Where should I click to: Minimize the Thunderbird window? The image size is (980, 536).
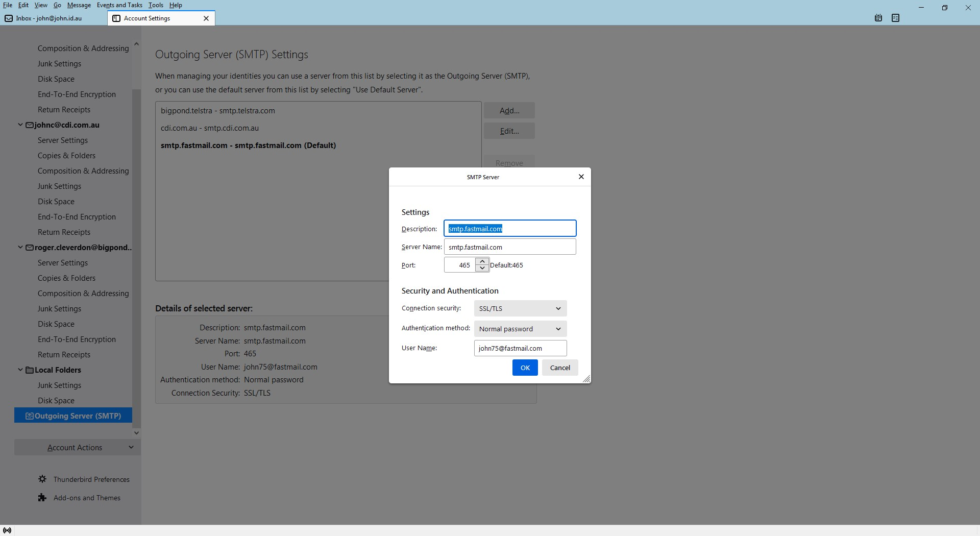click(x=921, y=8)
